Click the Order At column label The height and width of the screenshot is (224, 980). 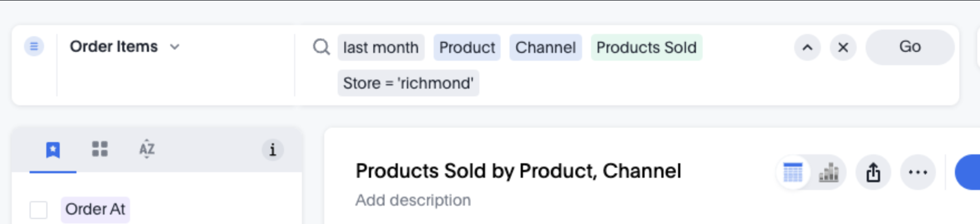[x=95, y=210]
